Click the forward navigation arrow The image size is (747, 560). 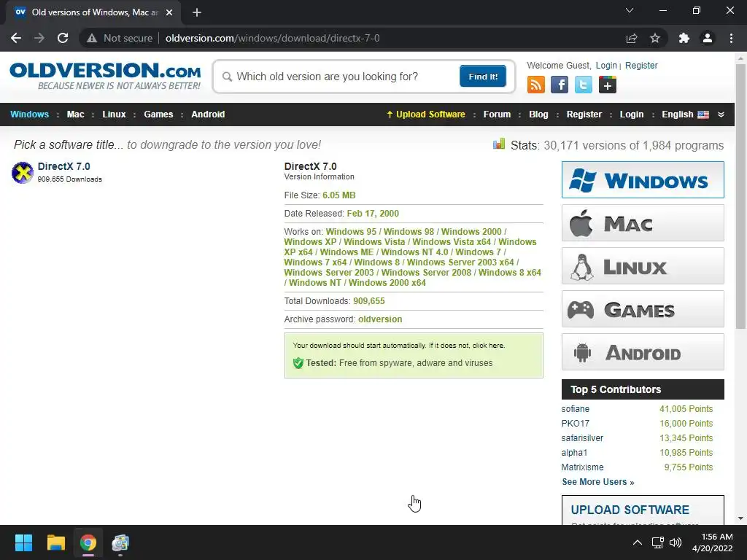tap(39, 38)
